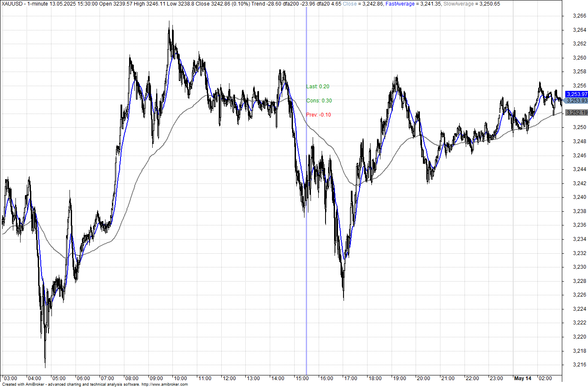Click the '13.05.2025 15:30:00' date stamp
The width and height of the screenshot is (588, 387).
pos(73,4)
